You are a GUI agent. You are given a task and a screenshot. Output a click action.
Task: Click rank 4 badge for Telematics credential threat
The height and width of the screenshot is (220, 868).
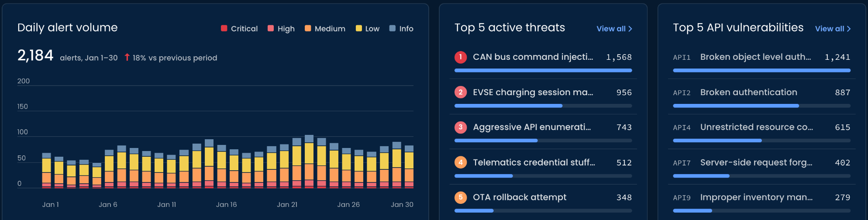(x=461, y=162)
